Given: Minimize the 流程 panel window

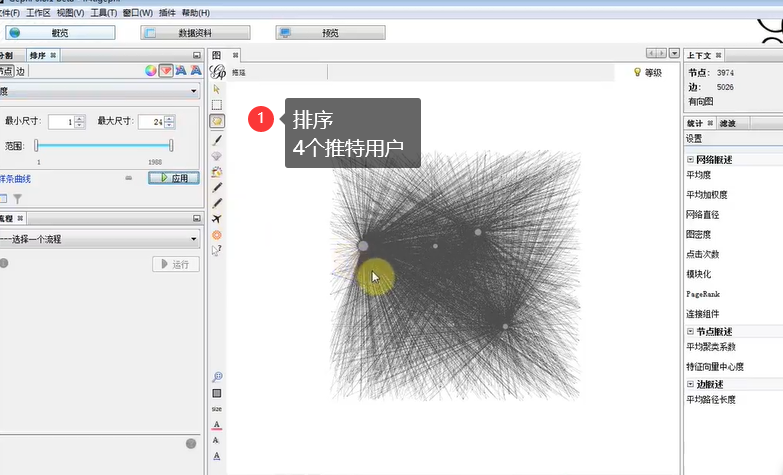Looking at the screenshot, I should click(197, 218).
